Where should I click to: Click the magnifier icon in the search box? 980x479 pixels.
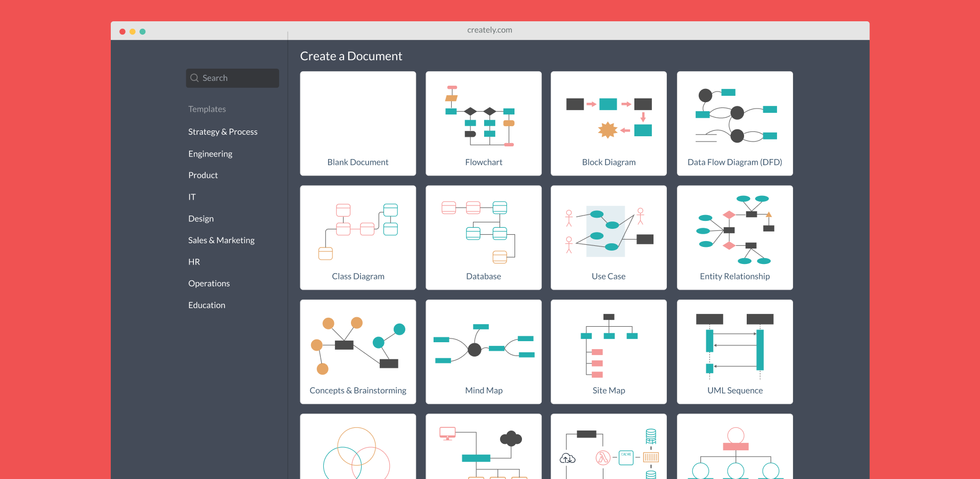pos(194,78)
